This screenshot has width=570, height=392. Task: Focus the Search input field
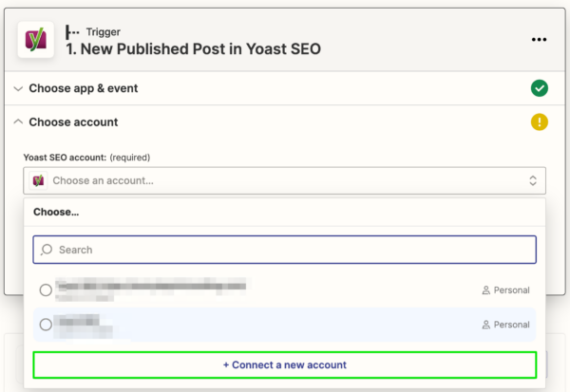coord(285,250)
